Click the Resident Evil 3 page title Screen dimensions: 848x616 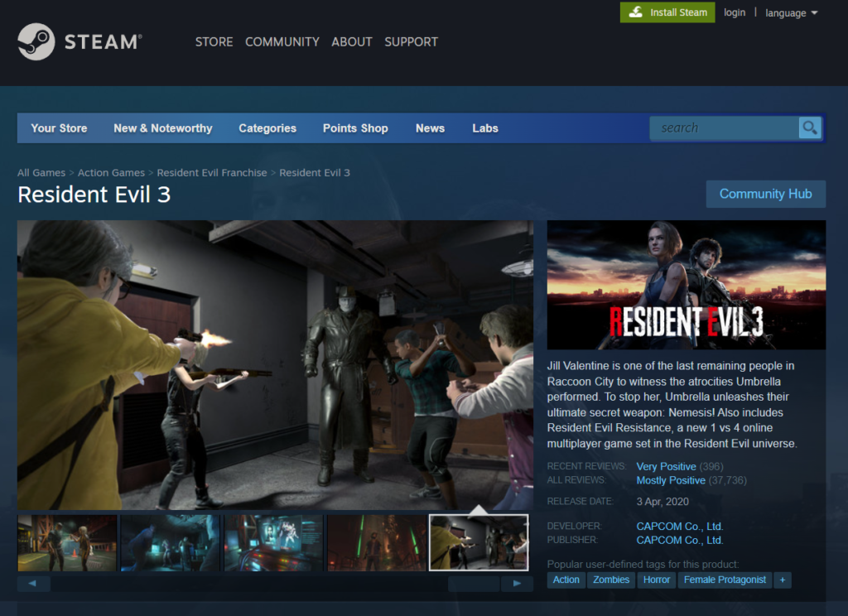(94, 195)
